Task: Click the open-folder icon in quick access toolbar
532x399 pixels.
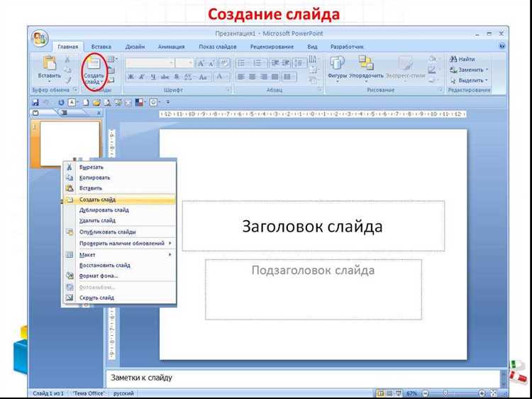Action: [x=97, y=102]
